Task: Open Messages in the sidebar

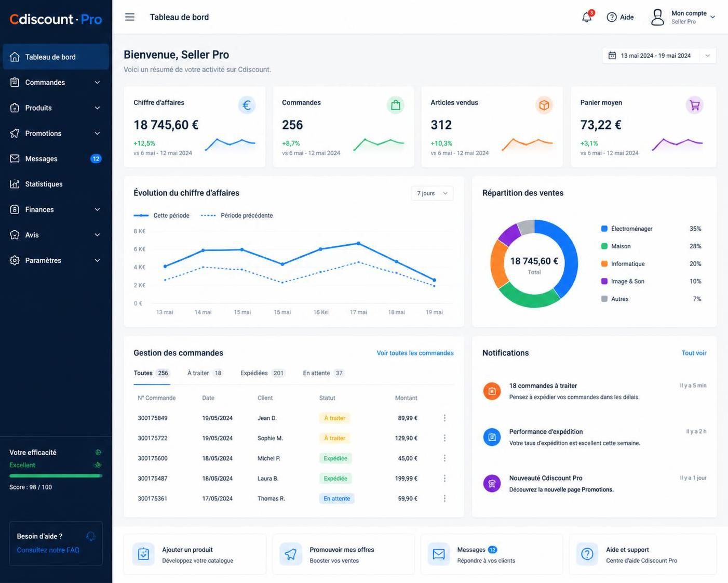Action: pyautogui.click(x=56, y=158)
